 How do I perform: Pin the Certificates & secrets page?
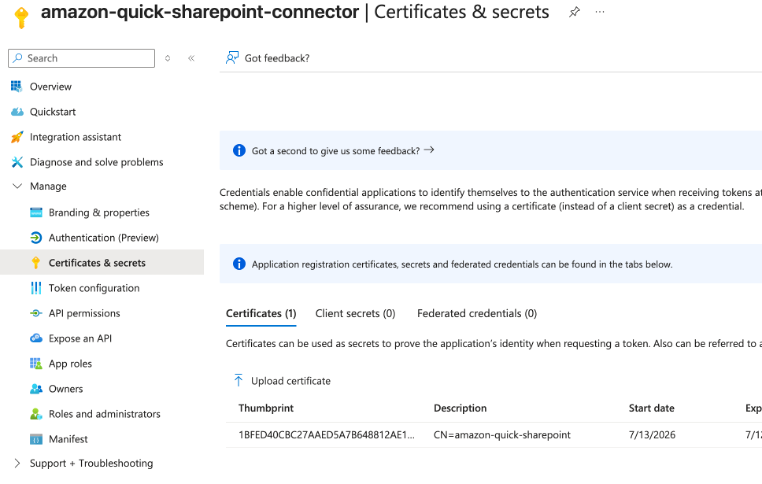coord(574,12)
